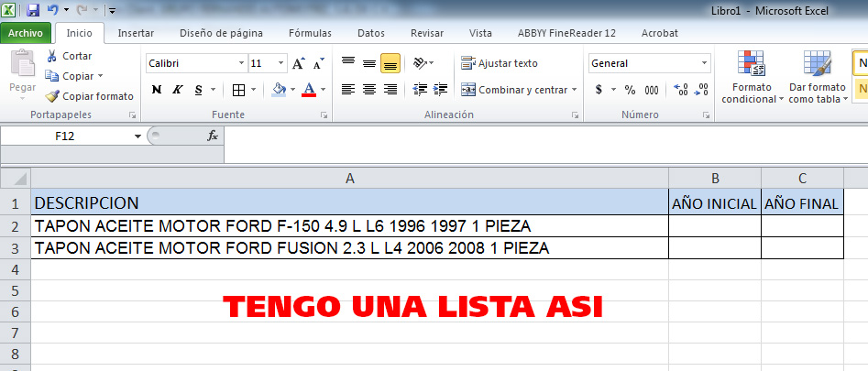Image resolution: width=868 pixels, height=371 pixels.
Task: Expand underline style dropdown arrow
Action: [214, 90]
